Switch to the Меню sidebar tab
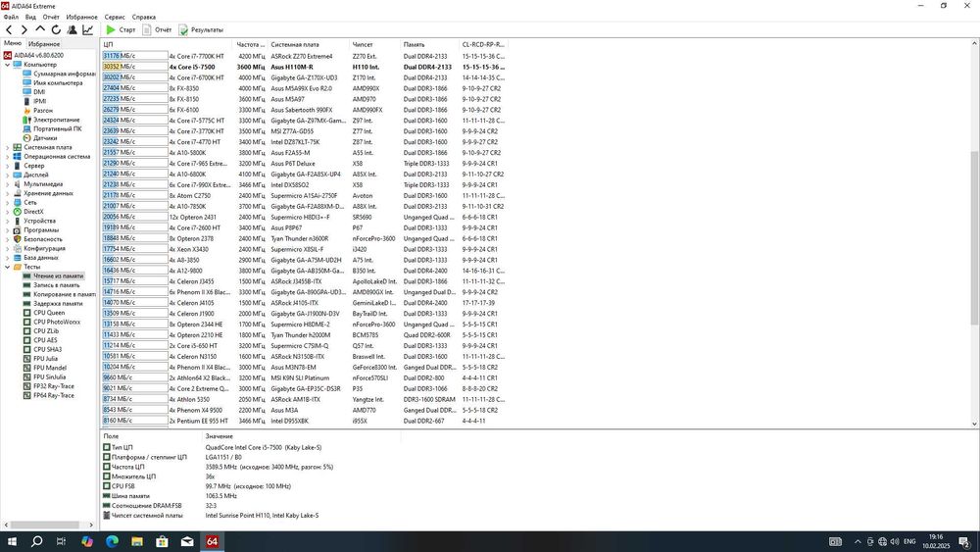Screen dimensions: 980x552 click(13, 43)
